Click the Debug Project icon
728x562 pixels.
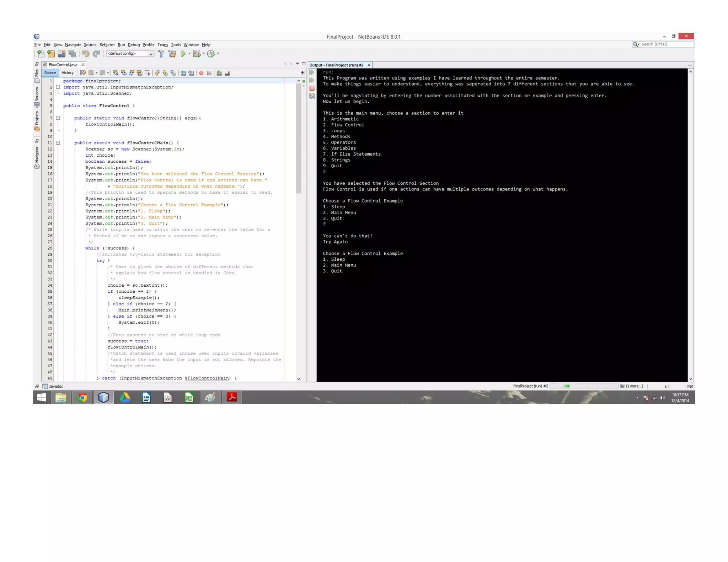[x=197, y=54]
